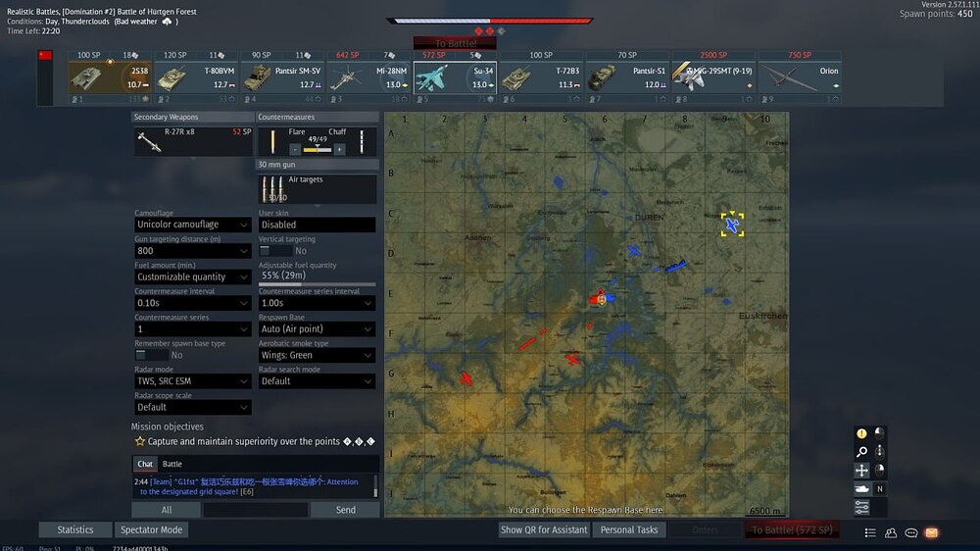Pick the T-72B3 tank slot
The image size is (980, 551).
coord(541,77)
